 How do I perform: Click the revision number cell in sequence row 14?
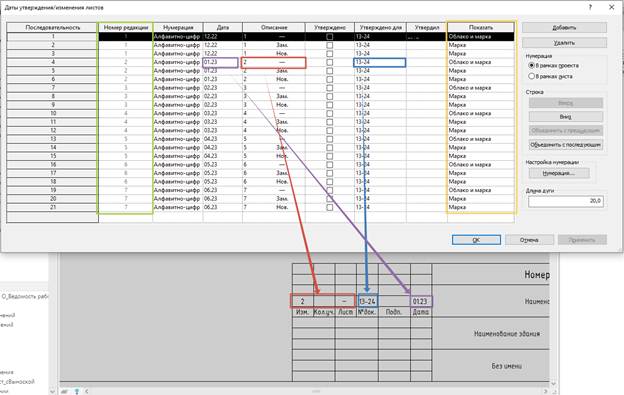(x=126, y=148)
